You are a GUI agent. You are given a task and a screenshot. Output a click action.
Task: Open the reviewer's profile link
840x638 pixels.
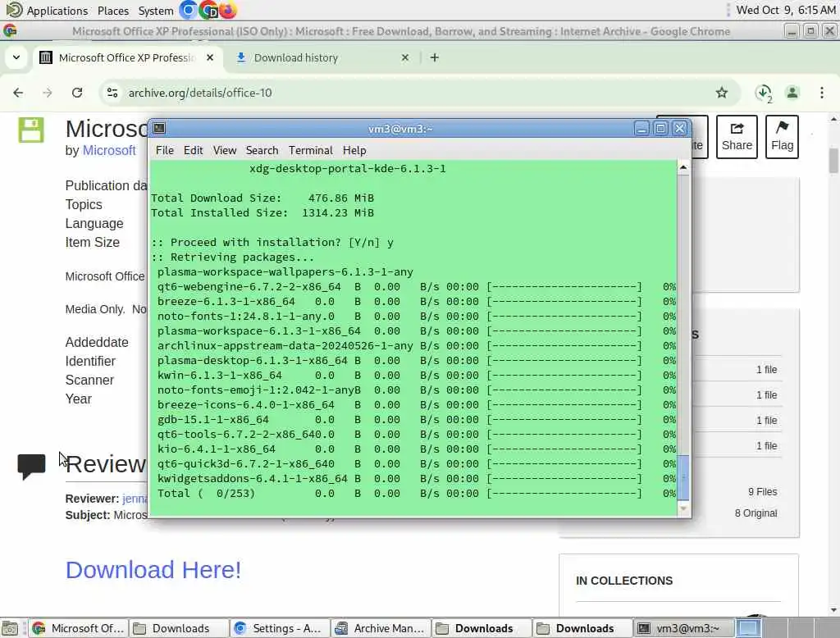135,499
